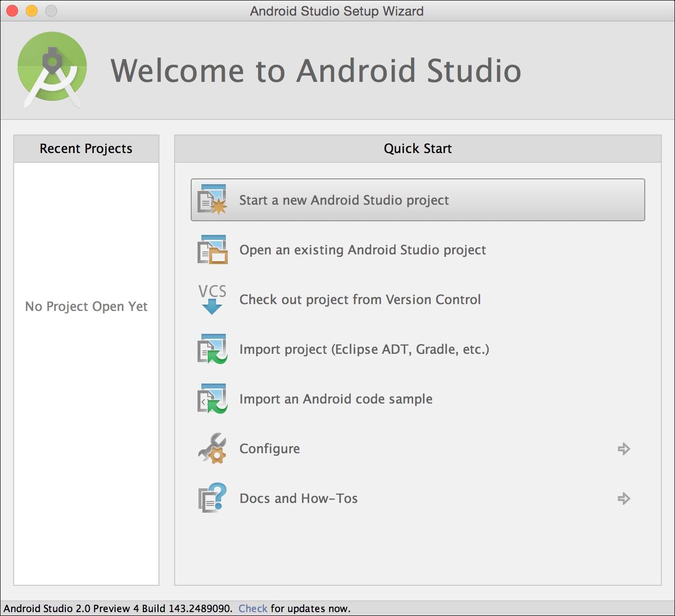Click the Import project green arrow icon

click(212, 349)
